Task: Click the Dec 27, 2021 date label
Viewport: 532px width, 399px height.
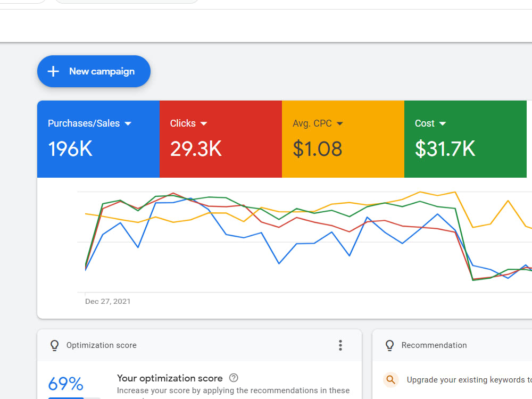Action: tap(107, 301)
